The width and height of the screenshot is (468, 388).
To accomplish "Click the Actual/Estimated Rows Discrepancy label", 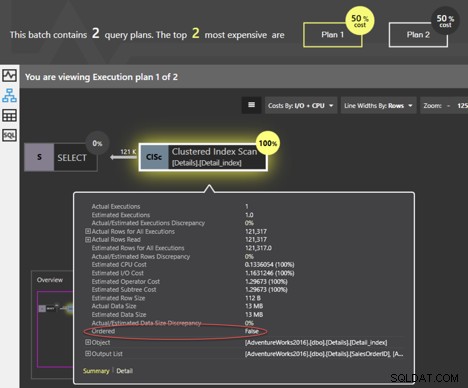I will [x=141, y=256].
